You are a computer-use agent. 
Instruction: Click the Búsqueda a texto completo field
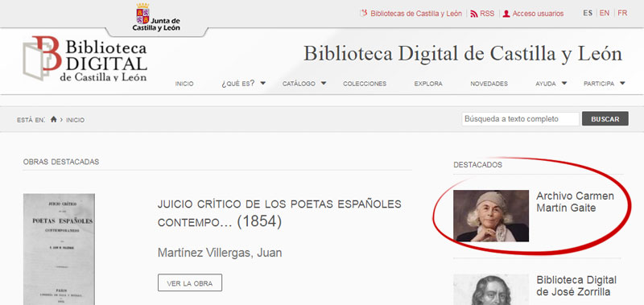tap(520, 119)
